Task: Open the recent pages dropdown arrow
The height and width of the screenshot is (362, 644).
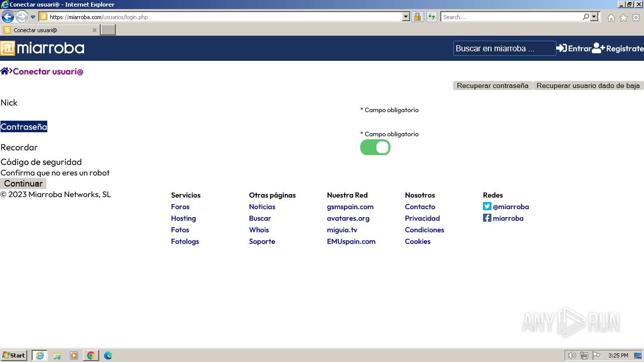Action: 33,17
